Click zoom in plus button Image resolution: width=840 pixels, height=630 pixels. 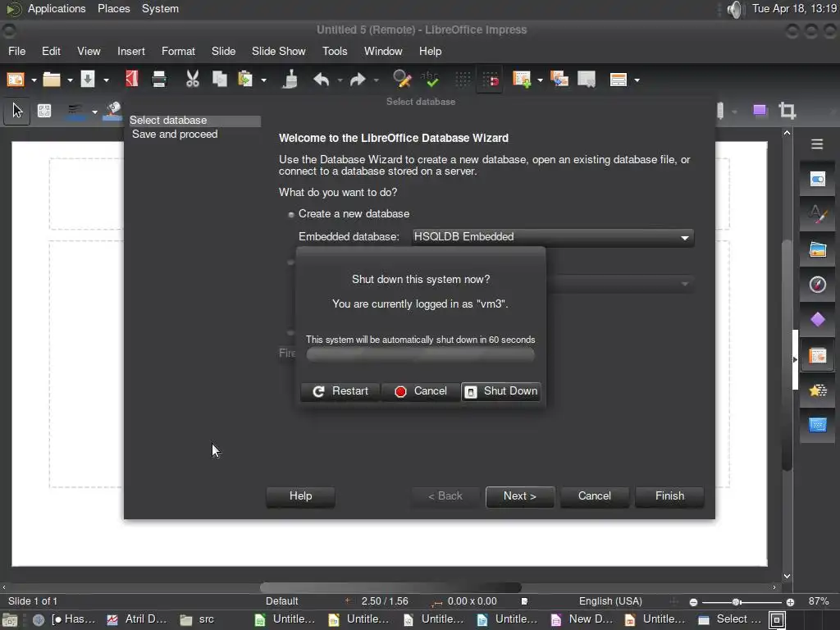[790, 602]
